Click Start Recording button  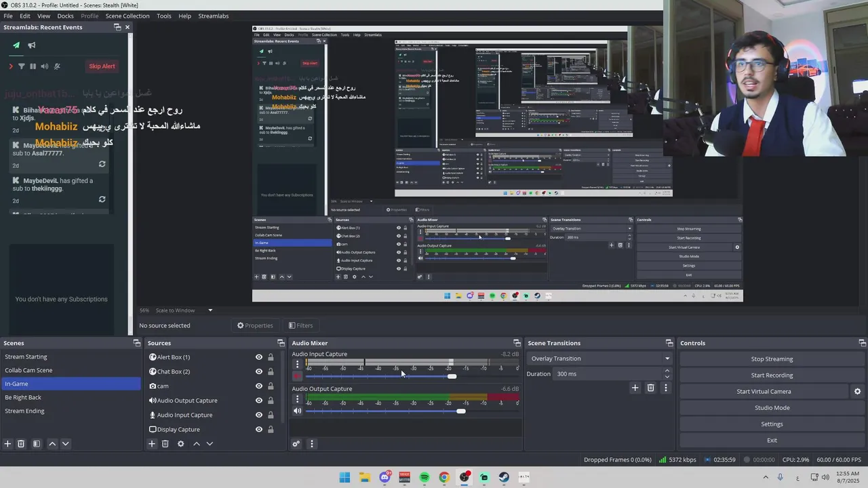pyautogui.click(x=772, y=375)
